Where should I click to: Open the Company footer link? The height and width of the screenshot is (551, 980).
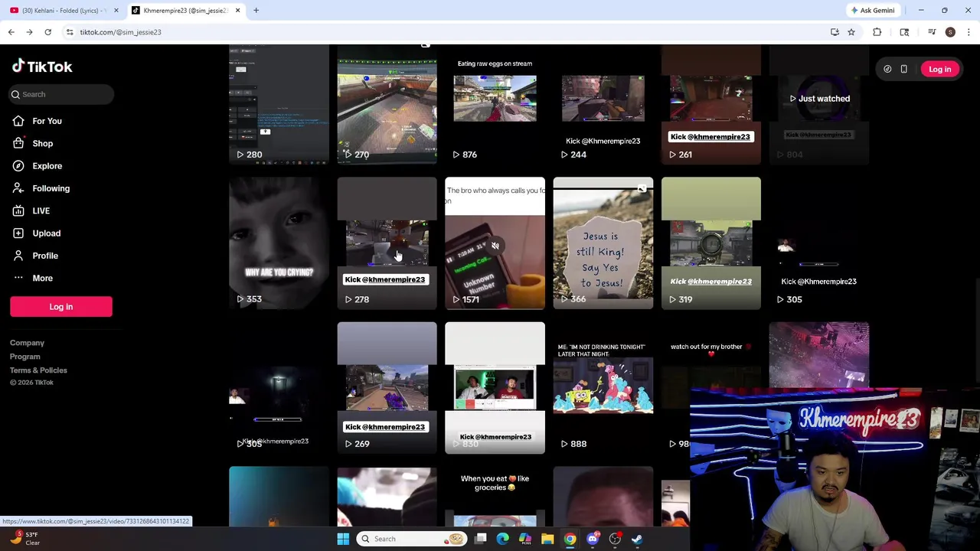(x=27, y=343)
